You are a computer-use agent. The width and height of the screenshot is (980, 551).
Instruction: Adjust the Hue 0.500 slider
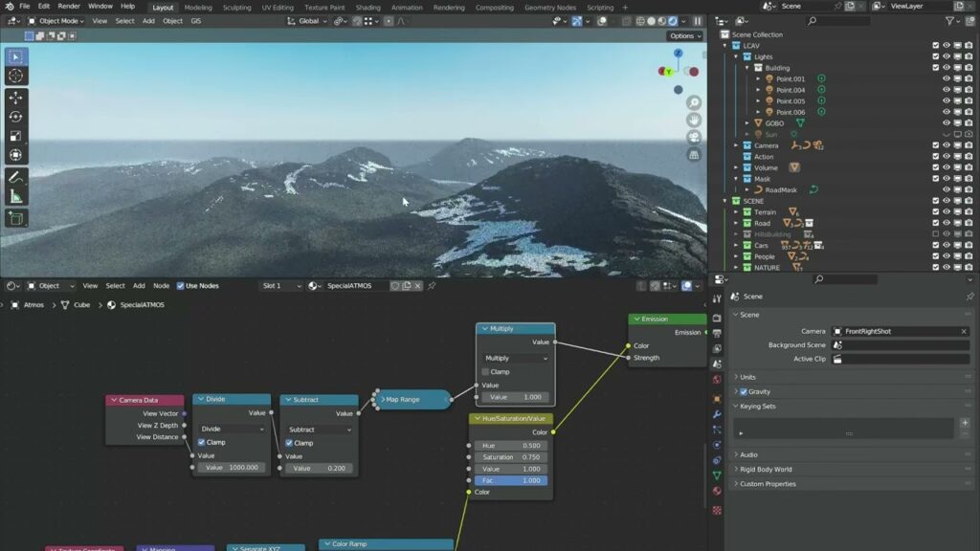511,446
